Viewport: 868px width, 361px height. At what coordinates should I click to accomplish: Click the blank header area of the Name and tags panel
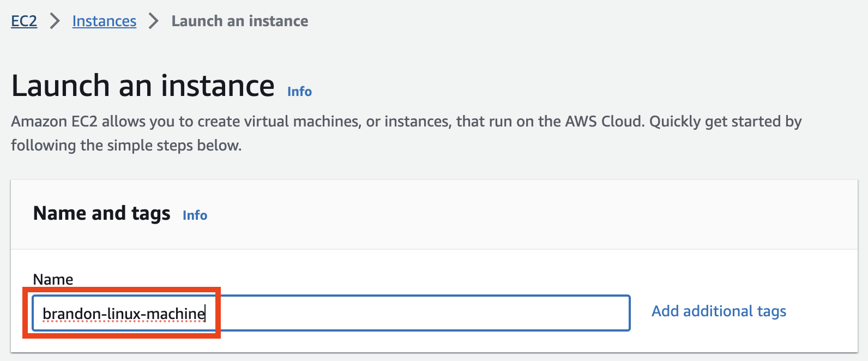click(532, 214)
